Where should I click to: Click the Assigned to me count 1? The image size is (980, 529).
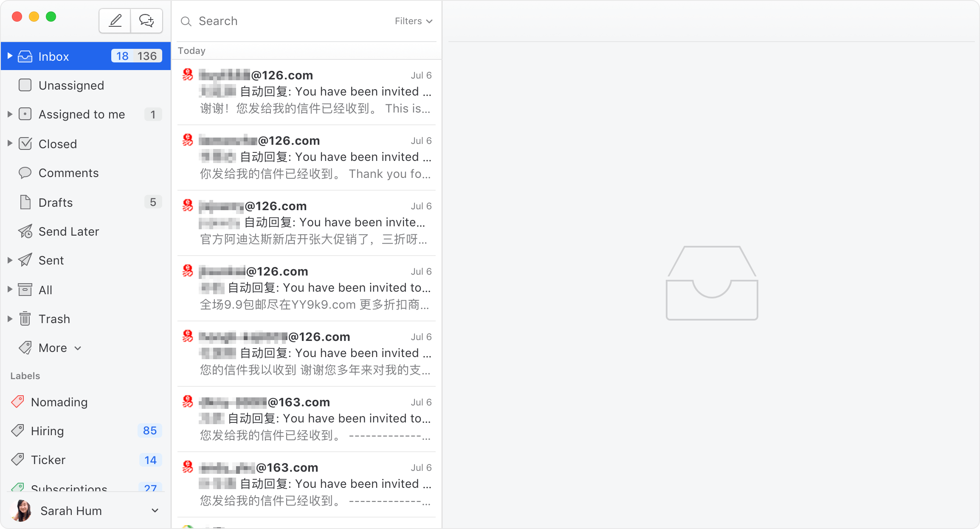[153, 114]
